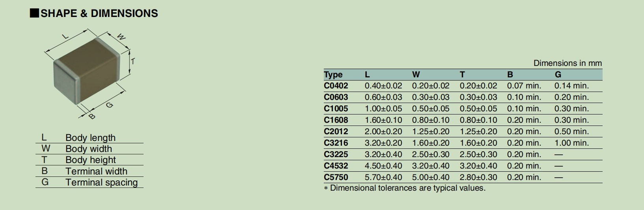Click the C5750 type label
This screenshot has width=644, height=210.
click(x=336, y=177)
